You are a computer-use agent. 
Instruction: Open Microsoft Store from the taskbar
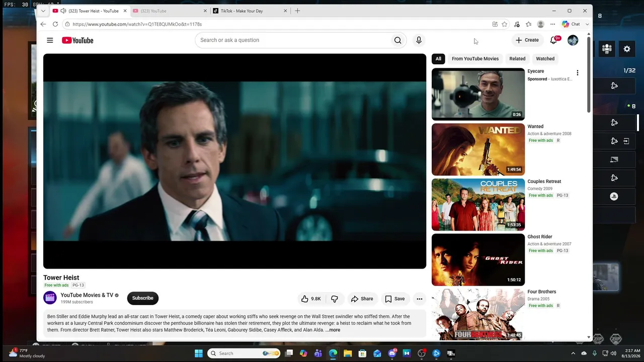[362, 353]
